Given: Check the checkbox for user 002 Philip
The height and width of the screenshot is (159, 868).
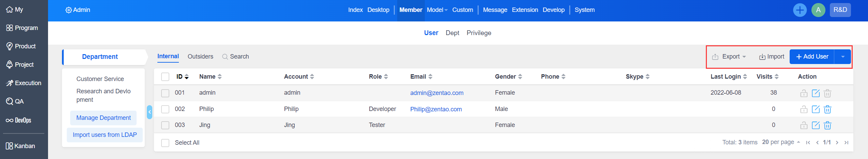Looking at the screenshot, I should coord(165,109).
